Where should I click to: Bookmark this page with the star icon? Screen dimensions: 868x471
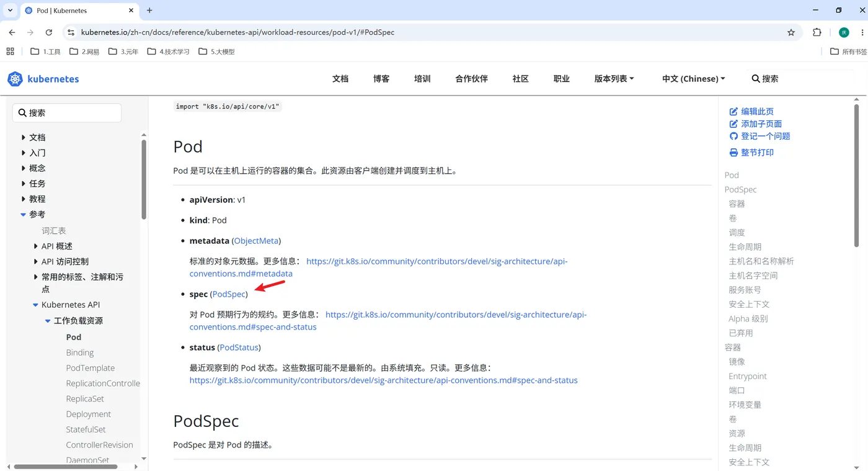[x=791, y=32]
